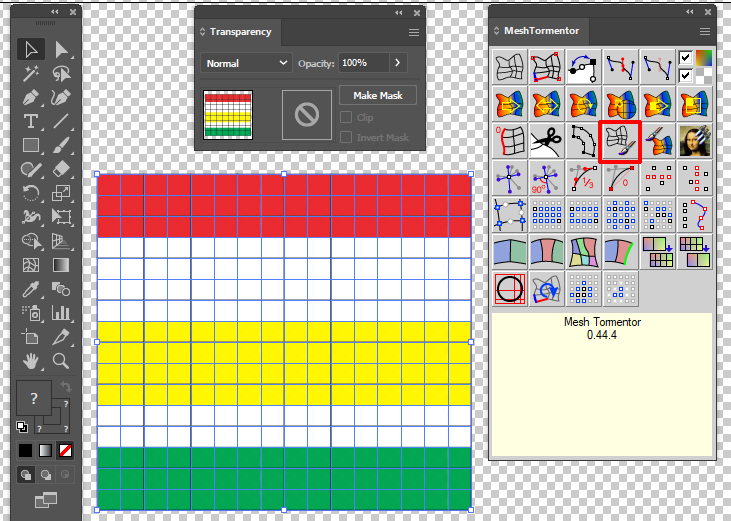Toggle the lower MeshTormentor checkbox
The width and height of the screenshot is (731, 521).
(686, 76)
